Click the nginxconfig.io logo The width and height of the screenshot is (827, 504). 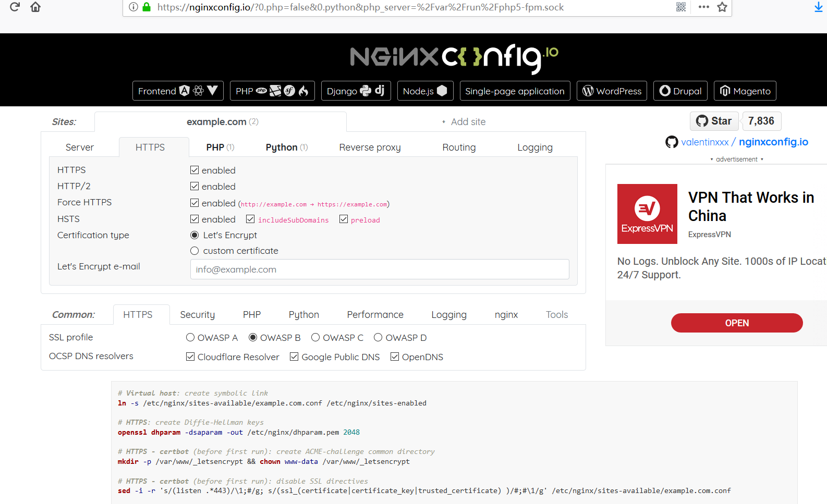[454, 58]
